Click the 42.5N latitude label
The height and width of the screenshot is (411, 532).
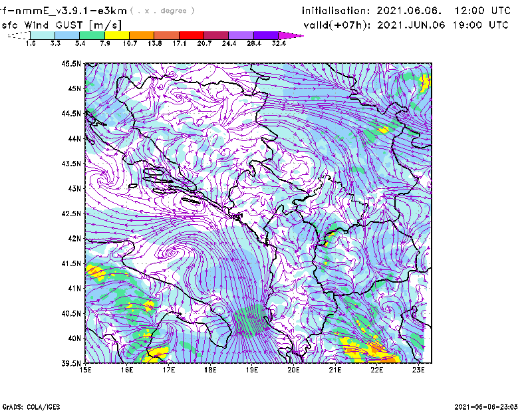(x=71, y=213)
